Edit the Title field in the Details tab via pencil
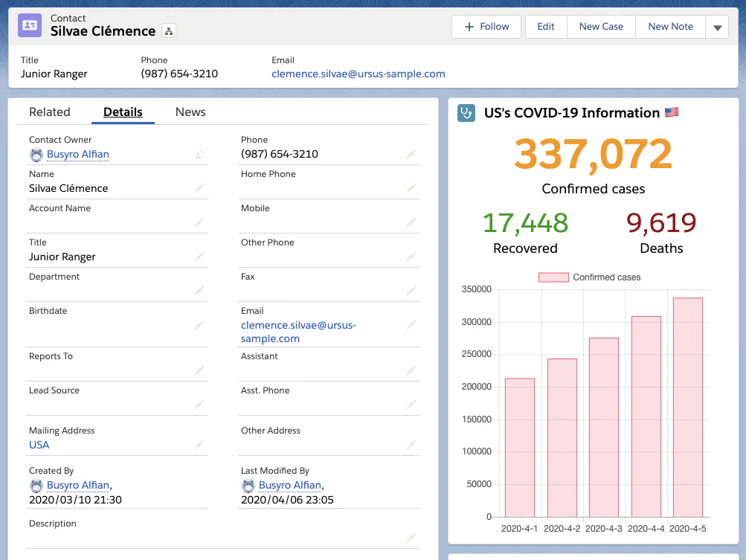 [199, 257]
